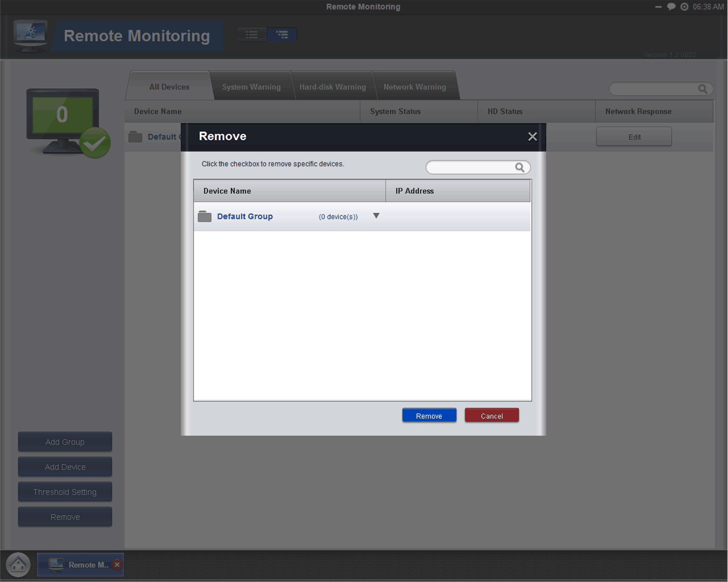Click the search field inside the Remove dialog
Image resolution: width=728 pixels, height=582 pixels.
coord(469,167)
